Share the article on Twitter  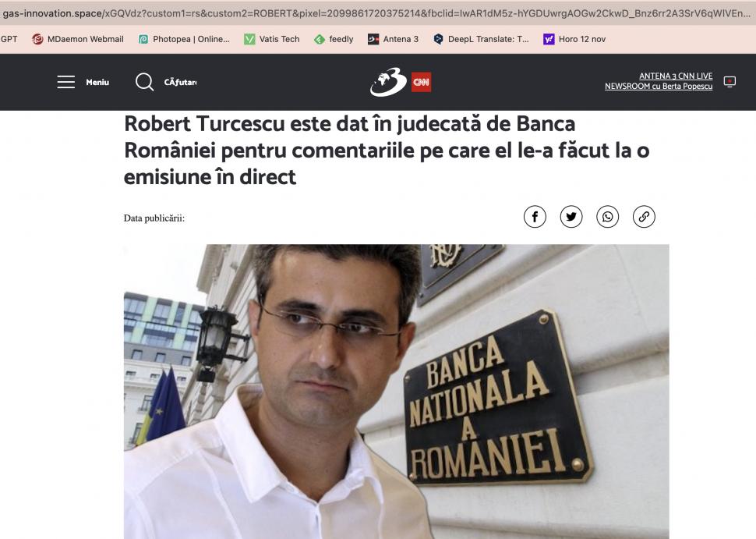click(571, 216)
